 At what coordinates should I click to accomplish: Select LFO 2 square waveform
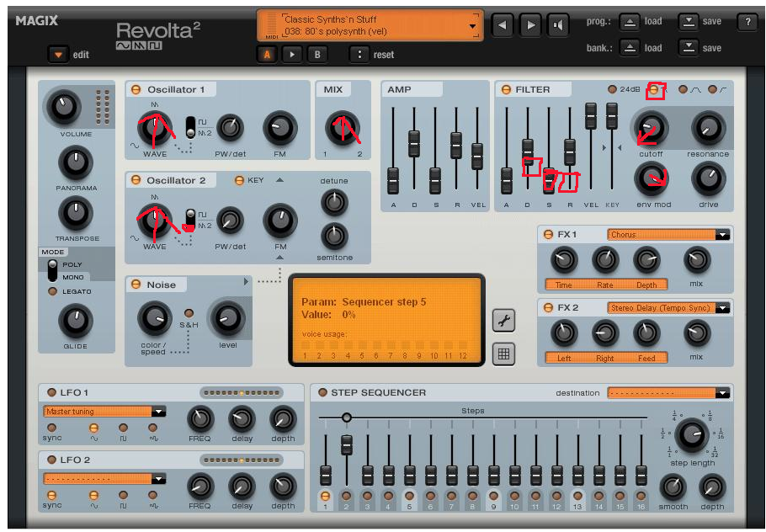(123, 495)
